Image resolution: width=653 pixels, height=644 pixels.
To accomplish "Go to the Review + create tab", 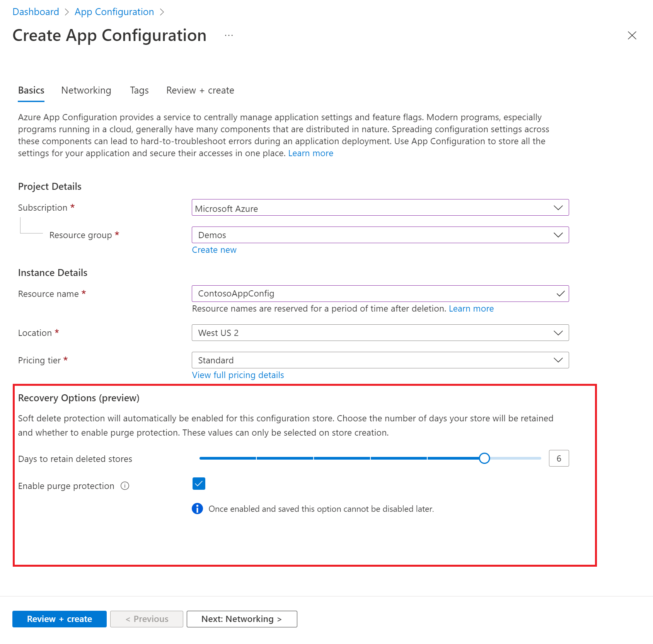I will pos(200,90).
